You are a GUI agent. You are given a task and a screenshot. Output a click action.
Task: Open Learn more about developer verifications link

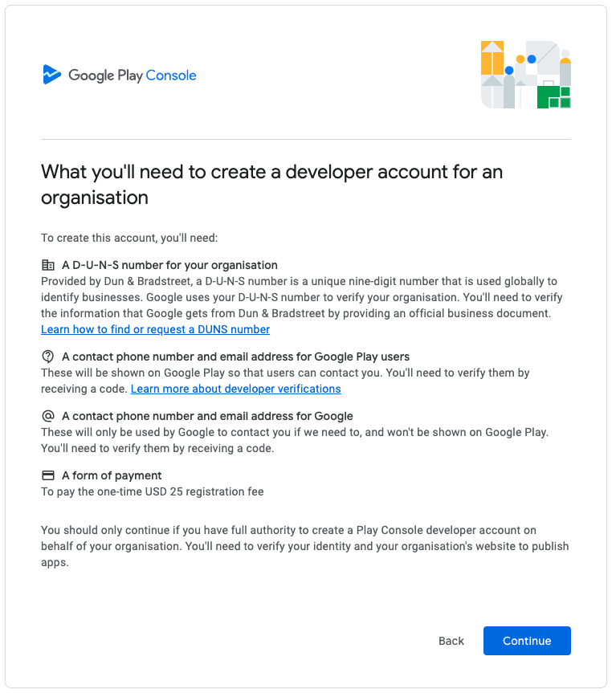236,389
